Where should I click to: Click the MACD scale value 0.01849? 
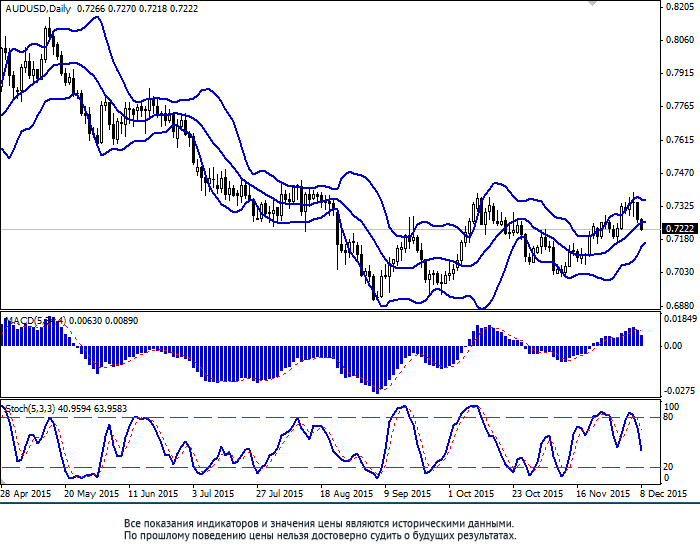(x=680, y=319)
